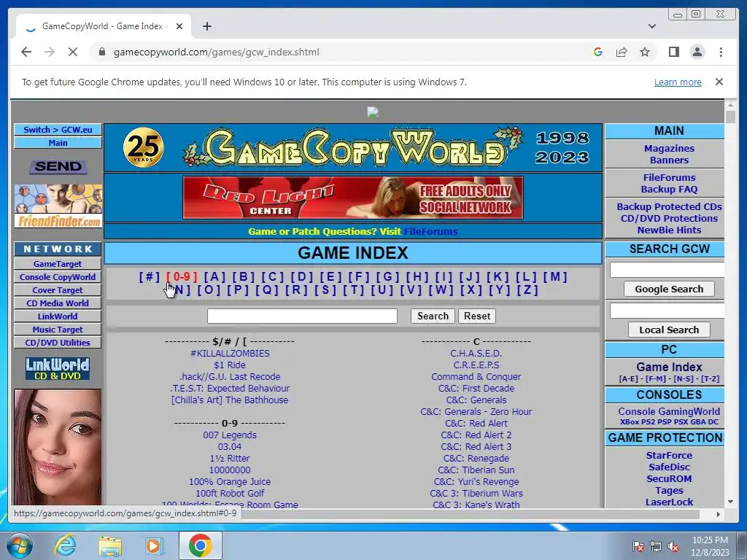The width and height of the screenshot is (747, 560).
Task: Jump to [ # ] index section
Action: (x=149, y=276)
